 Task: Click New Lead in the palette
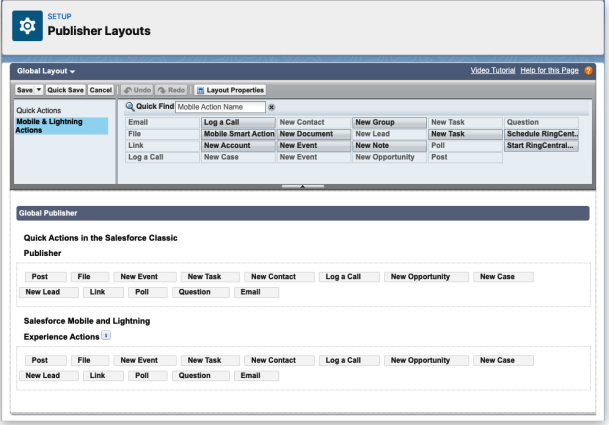(x=390, y=134)
